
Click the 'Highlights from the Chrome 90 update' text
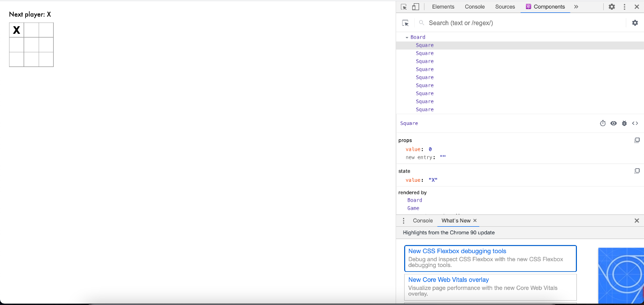tap(449, 233)
